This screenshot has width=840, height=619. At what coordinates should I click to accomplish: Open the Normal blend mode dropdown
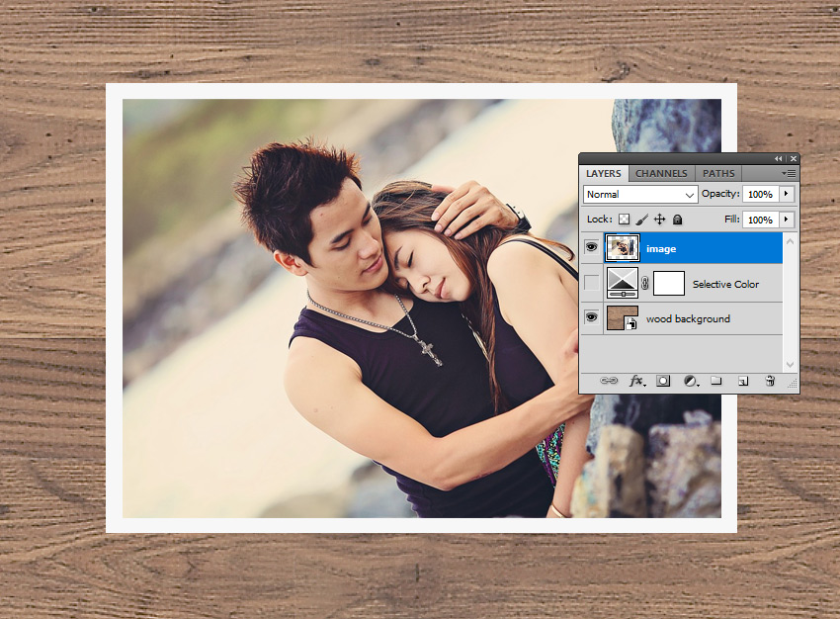(x=639, y=195)
